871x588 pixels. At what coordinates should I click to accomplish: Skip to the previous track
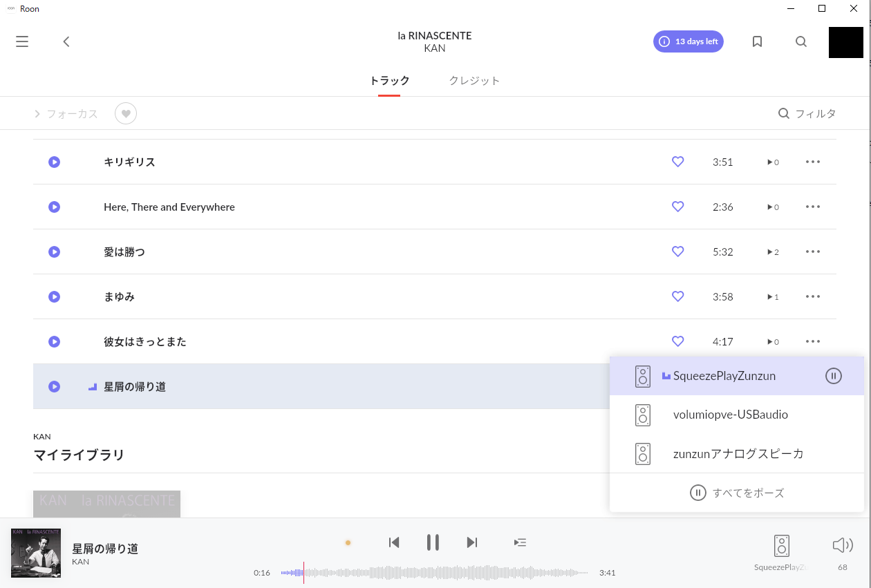click(394, 542)
